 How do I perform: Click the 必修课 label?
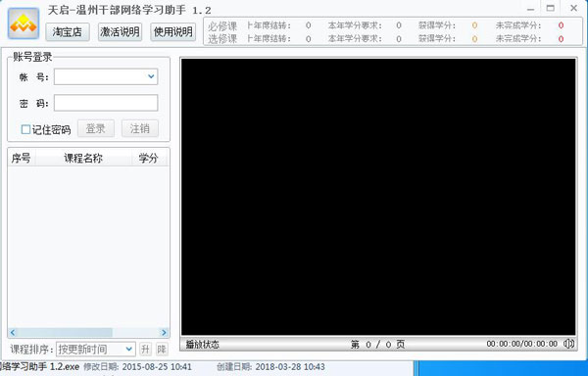click(x=222, y=26)
